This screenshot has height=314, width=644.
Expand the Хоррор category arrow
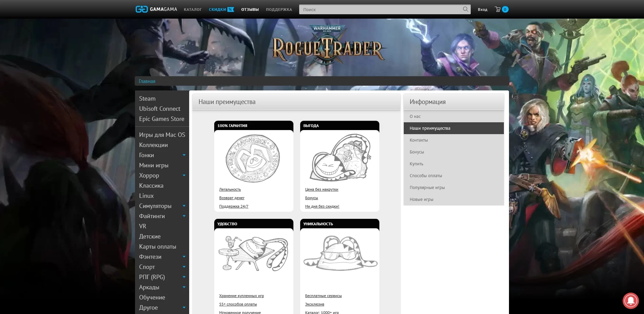click(184, 175)
